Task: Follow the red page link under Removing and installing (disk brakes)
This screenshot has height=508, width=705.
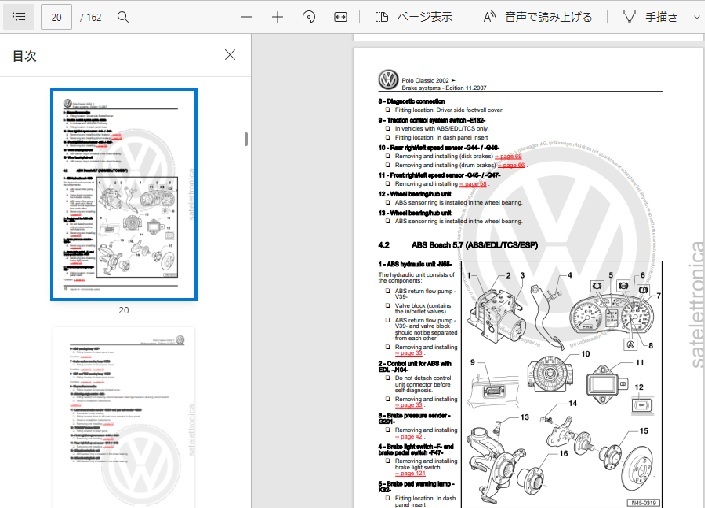Action: [509, 156]
